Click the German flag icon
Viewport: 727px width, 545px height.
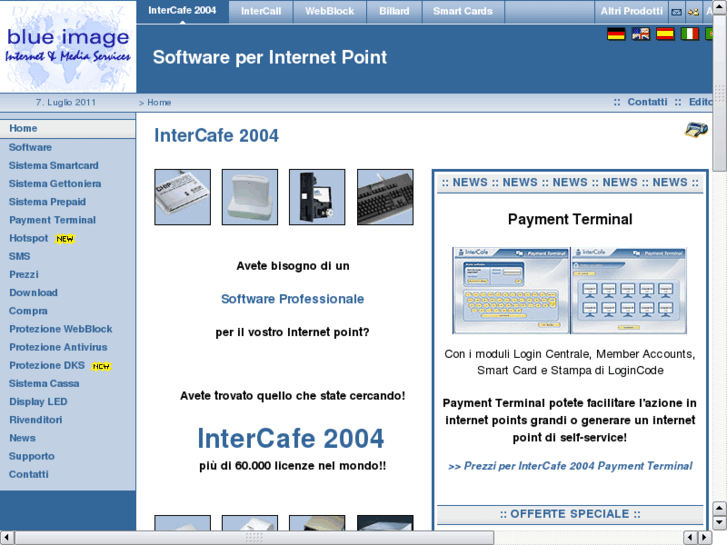616,34
